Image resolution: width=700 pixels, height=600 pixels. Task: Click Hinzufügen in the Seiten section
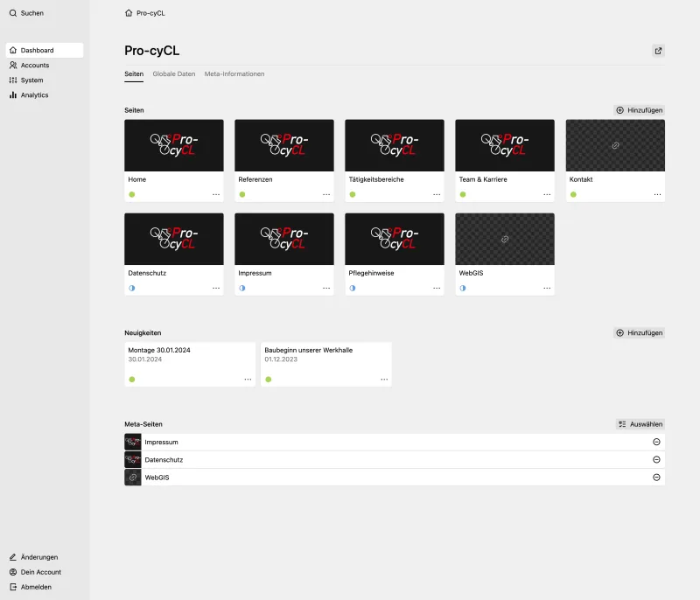[641, 111]
